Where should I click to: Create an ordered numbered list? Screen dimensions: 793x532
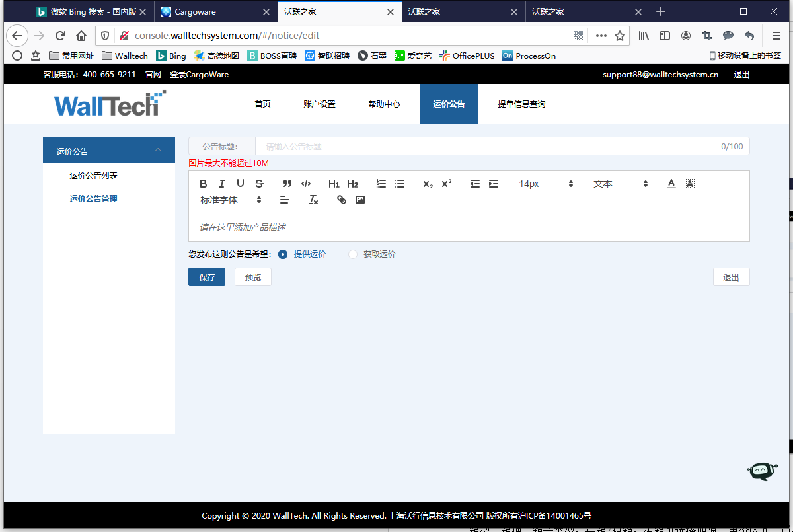click(381, 184)
